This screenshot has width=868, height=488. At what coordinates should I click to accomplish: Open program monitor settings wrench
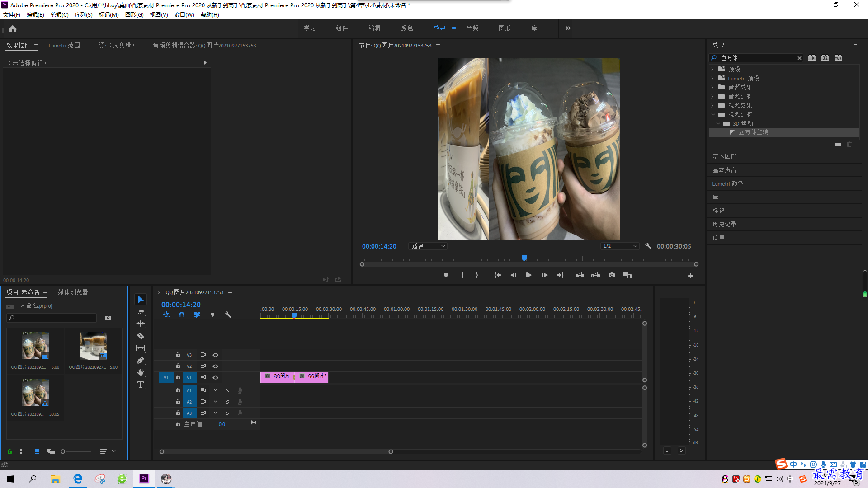tap(648, 246)
